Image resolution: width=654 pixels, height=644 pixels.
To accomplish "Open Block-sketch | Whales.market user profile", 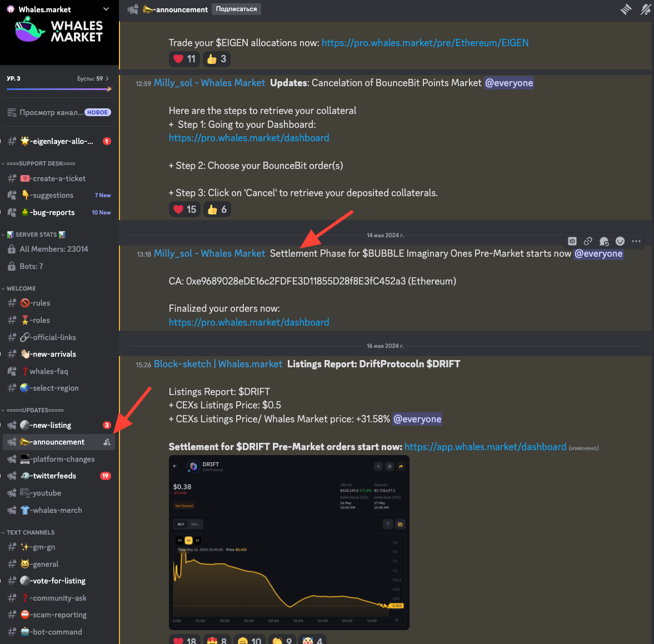I will point(218,364).
